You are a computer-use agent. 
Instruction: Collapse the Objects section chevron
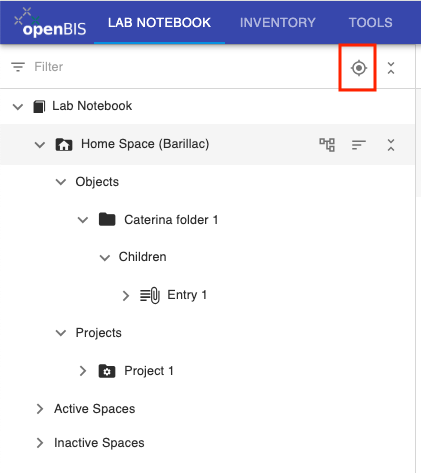pos(61,182)
